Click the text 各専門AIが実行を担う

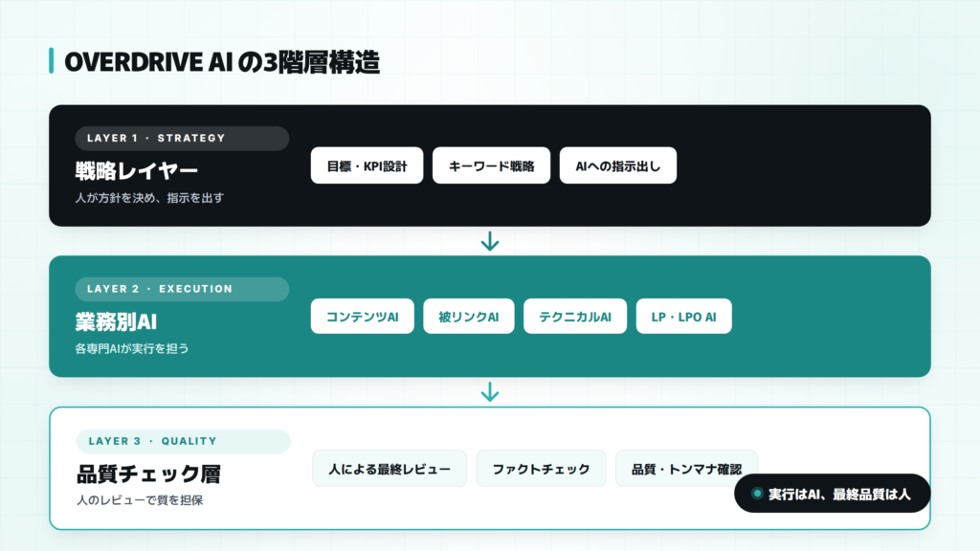(x=132, y=348)
